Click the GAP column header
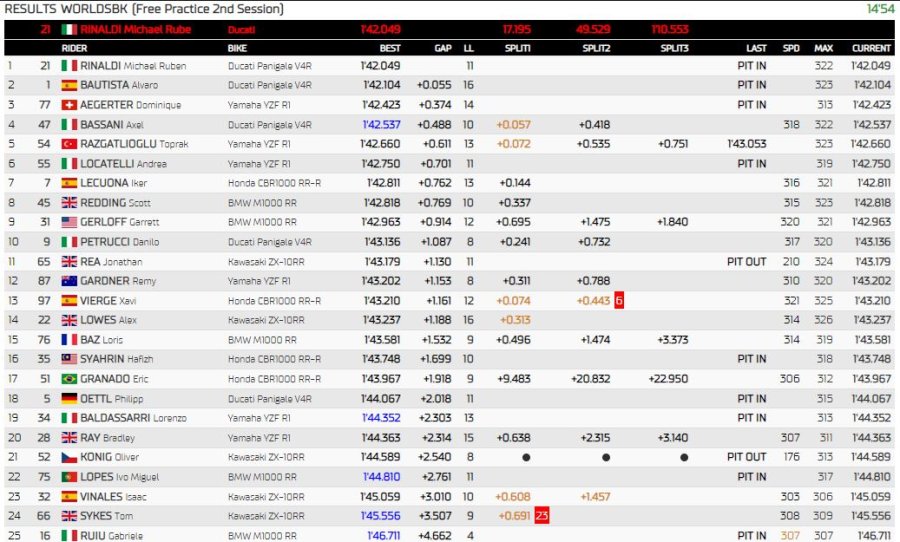900x542 pixels. (443, 48)
